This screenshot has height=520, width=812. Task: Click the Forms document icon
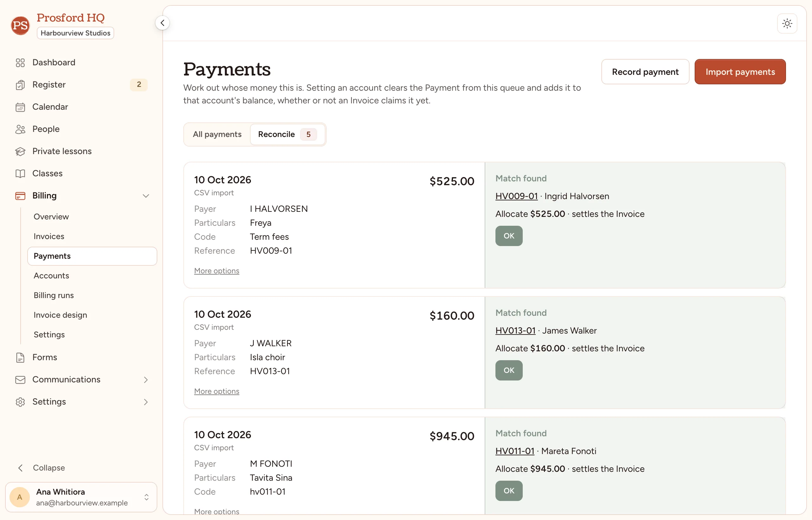pyautogui.click(x=20, y=357)
